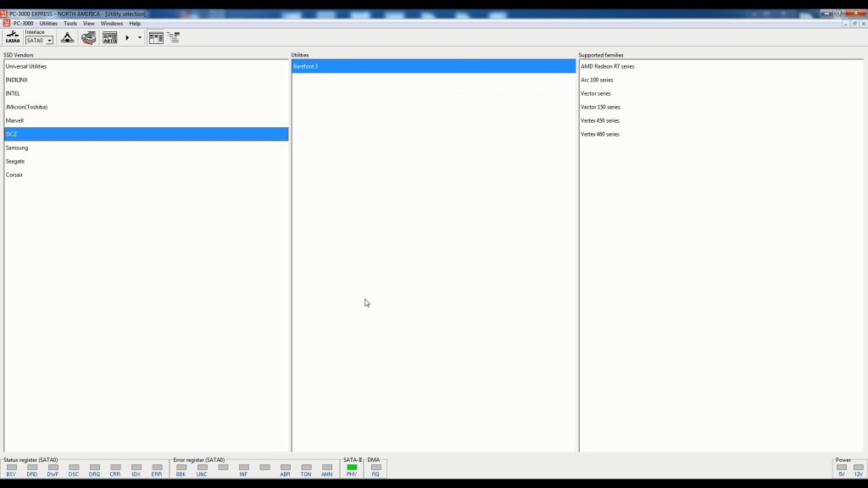Click Vertex 460 series family
Viewport: 868px width, 488px height.
[600, 134]
